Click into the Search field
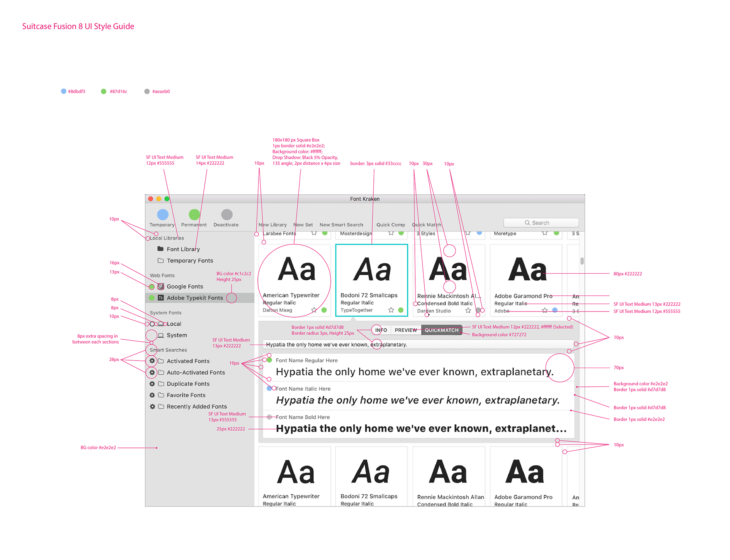730x560 pixels. coord(541,223)
